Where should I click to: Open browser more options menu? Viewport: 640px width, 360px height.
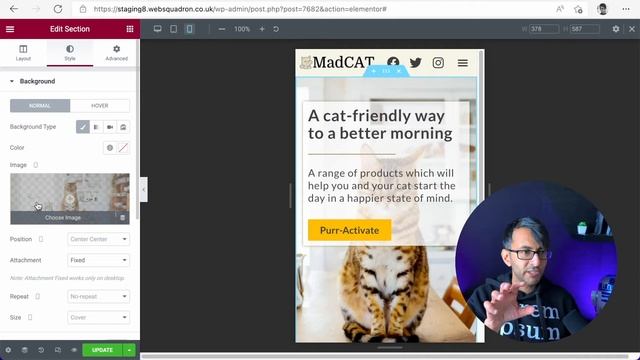(x=626, y=9)
